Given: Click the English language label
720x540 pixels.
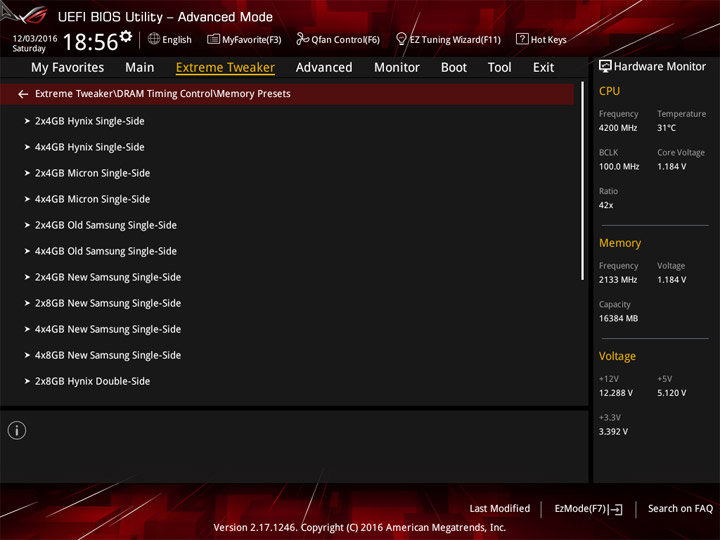Looking at the screenshot, I should point(177,40).
